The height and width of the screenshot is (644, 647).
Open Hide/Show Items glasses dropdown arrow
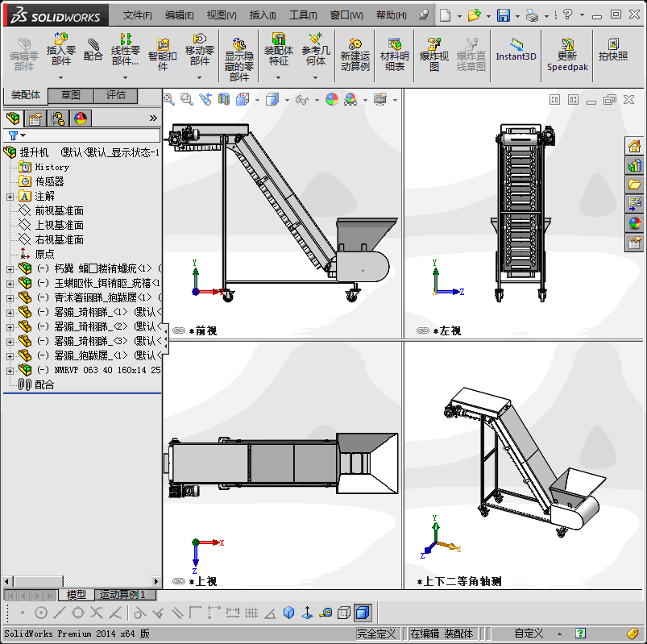click(317, 100)
